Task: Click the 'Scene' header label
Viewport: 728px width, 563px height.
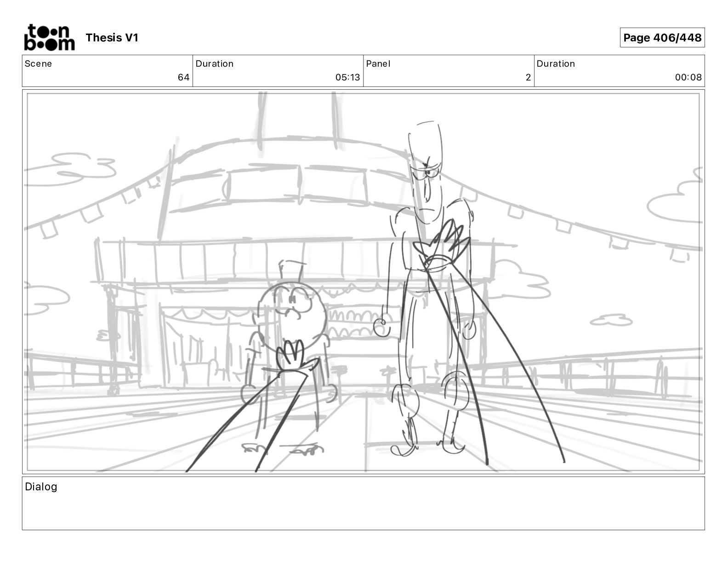Action: pos(38,64)
